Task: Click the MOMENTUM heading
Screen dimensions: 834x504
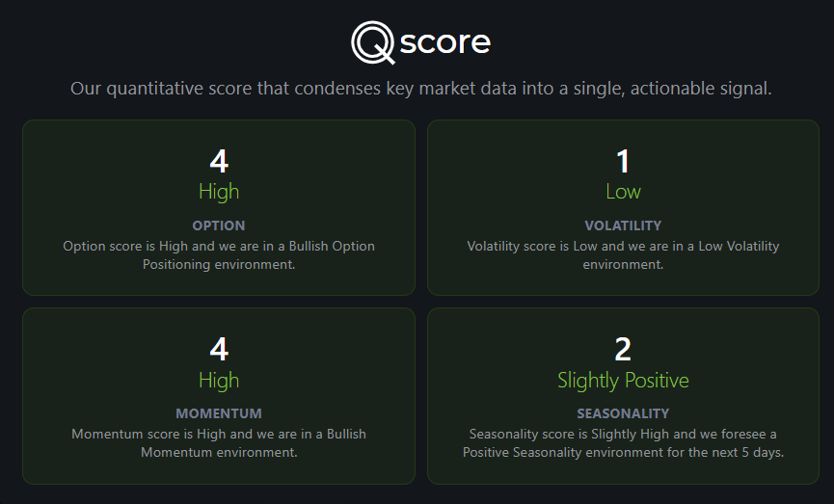Action: (219, 413)
